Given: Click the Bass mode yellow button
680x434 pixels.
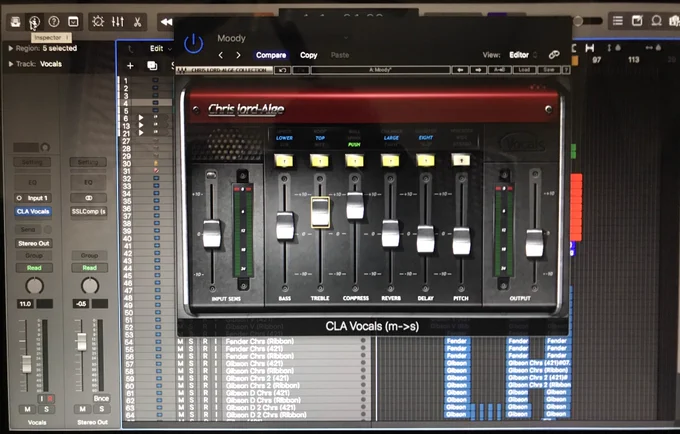Looking at the screenshot, I should pos(284,161).
